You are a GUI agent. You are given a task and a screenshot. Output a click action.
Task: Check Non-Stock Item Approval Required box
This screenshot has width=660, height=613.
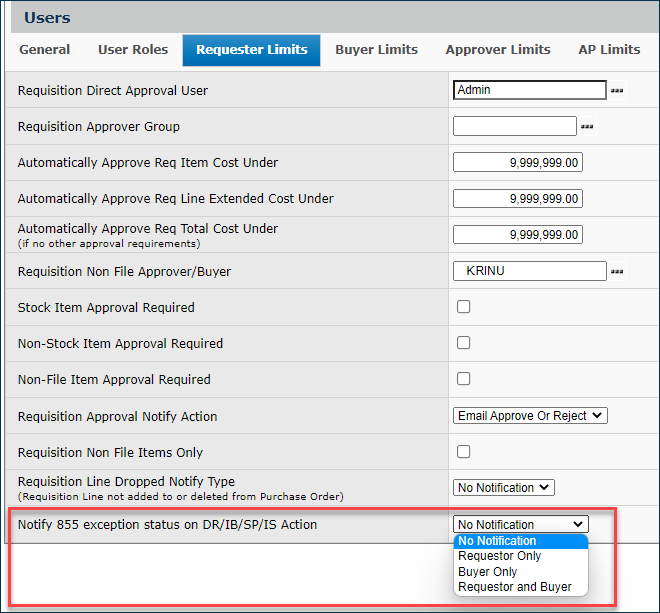(x=463, y=343)
